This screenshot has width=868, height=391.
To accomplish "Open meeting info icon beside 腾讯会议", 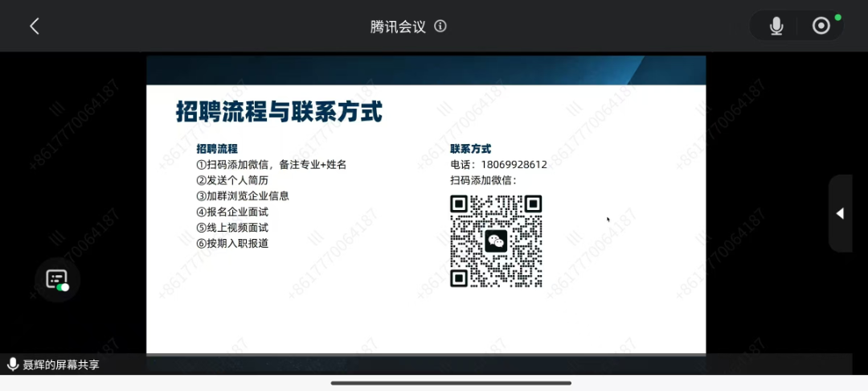I will pos(440,26).
